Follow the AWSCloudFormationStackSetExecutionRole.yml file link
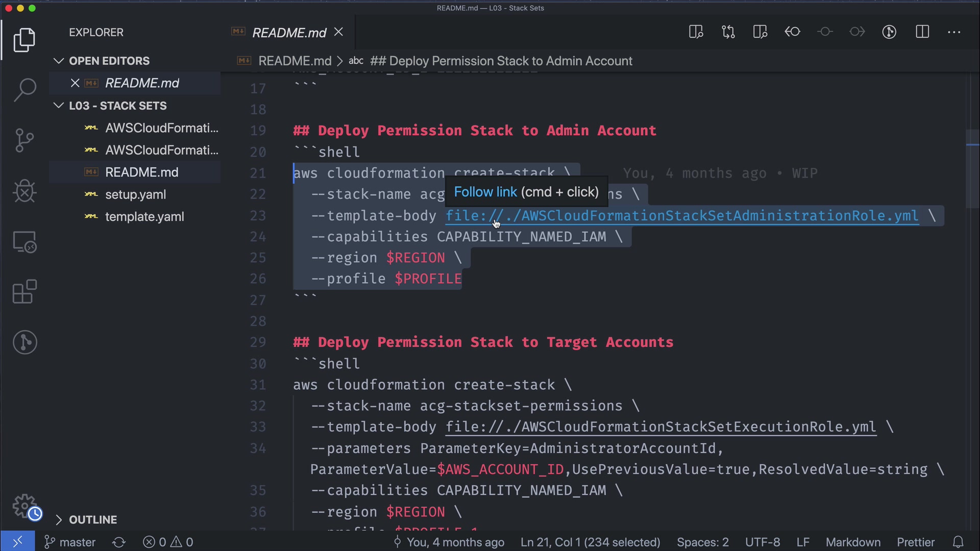The height and width of the screenshot is (551, 980). [x=660, y=427]
